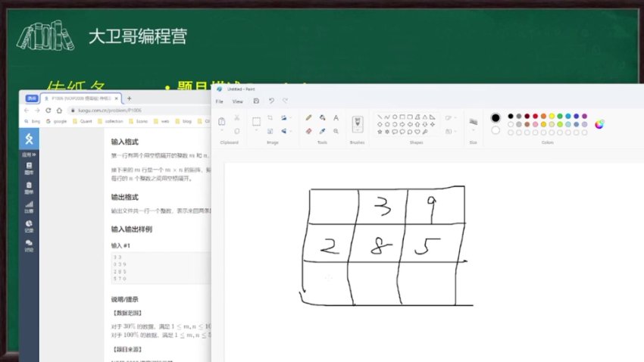This screenshot has width=644, height=362.
Task: Choose the Text tool in Paint
Action: point(336,118)
